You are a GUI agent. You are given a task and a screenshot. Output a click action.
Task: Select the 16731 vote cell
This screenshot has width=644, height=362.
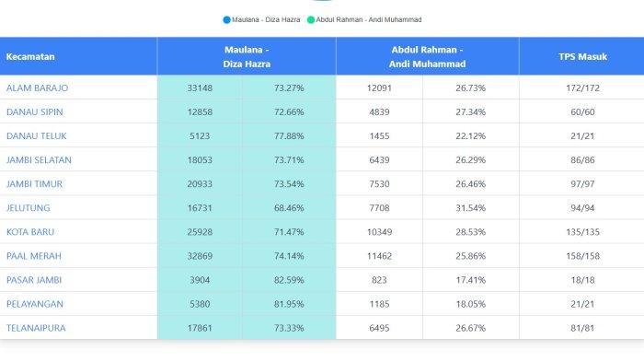pyautogui.click(x=200, y=208)
